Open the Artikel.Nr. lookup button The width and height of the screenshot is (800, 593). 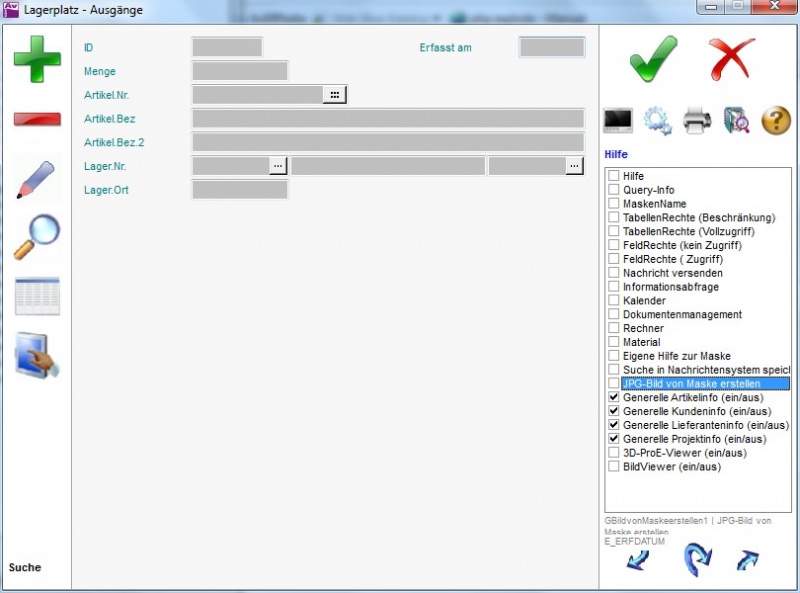click(x=334, y=94)
